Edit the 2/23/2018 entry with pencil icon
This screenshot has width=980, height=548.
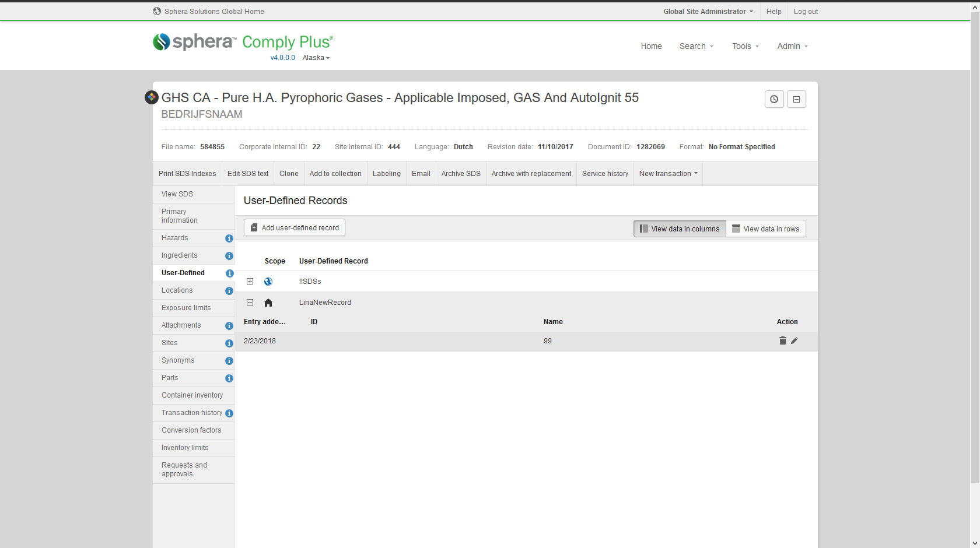[x=794, y=340]
